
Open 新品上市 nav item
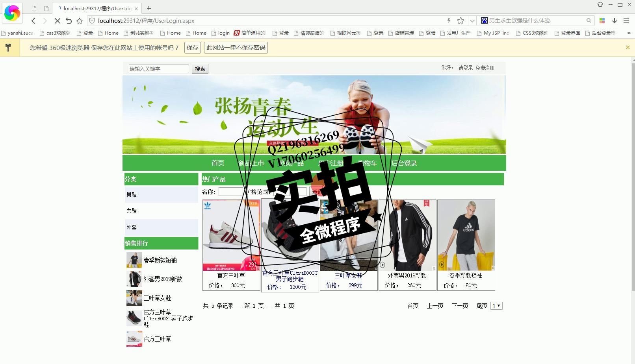point(251,163)
